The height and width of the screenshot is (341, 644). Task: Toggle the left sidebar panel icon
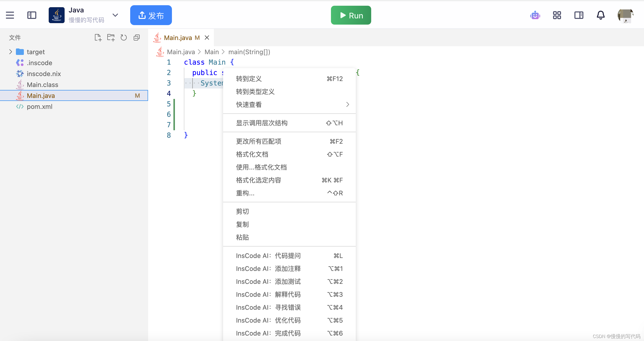(32, 15)
